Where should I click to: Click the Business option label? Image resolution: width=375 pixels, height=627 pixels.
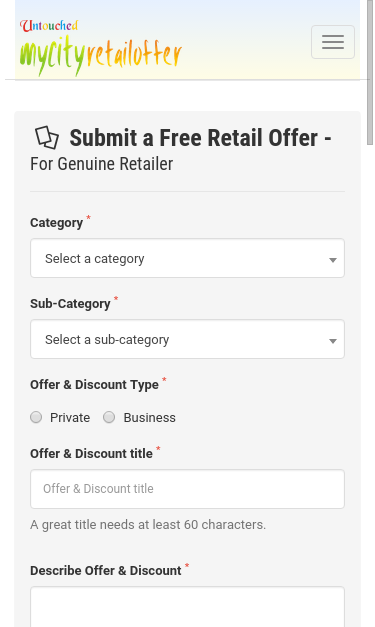coord(150,417)
